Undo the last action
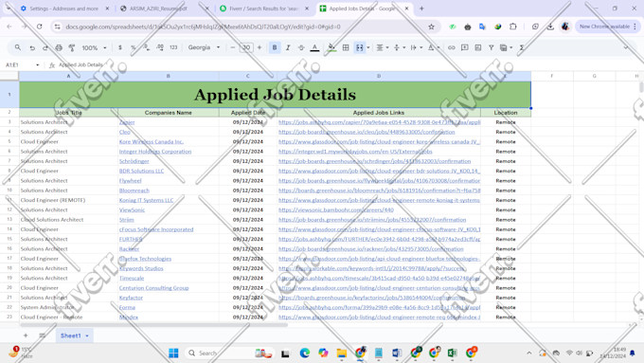 point(32,47)
